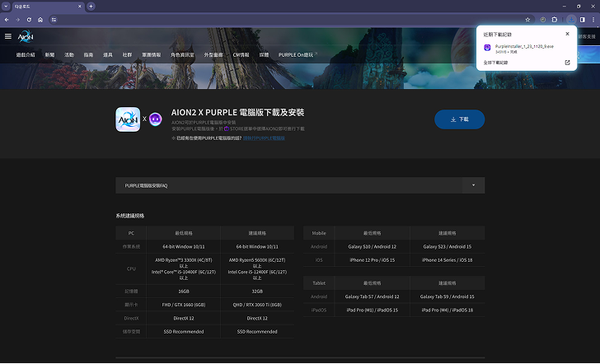Click the purple PURPLE launcher mascot icon
600x364 pixels.
pyautogui.click(x=156, y=119)
